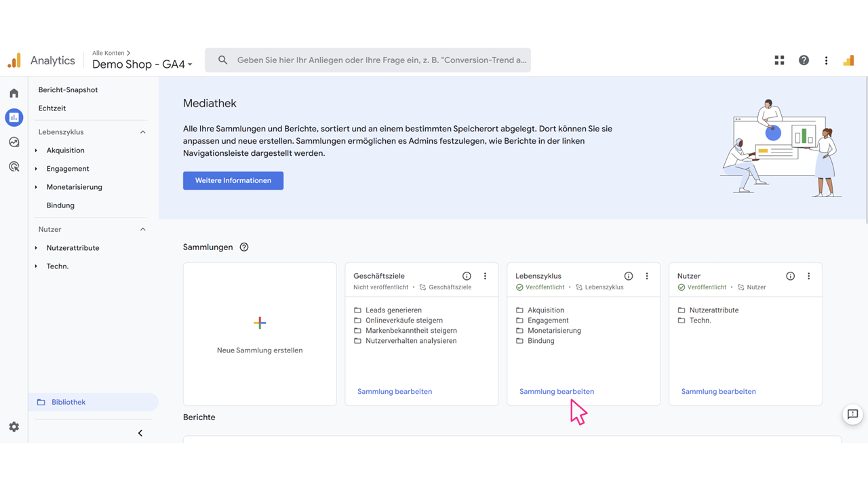This screenshot has height=488, width=868.
Task: Open the Google apps grid icon
Action: [779, 60]
